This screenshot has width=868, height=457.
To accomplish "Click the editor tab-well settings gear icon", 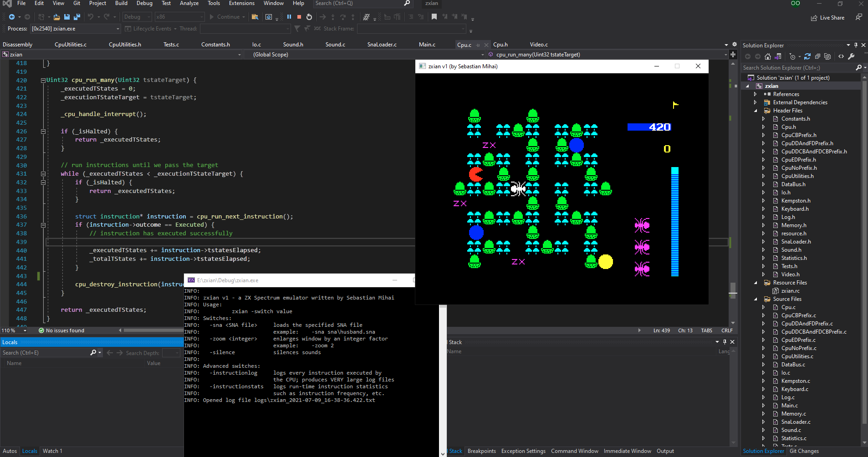I will 735,45.
